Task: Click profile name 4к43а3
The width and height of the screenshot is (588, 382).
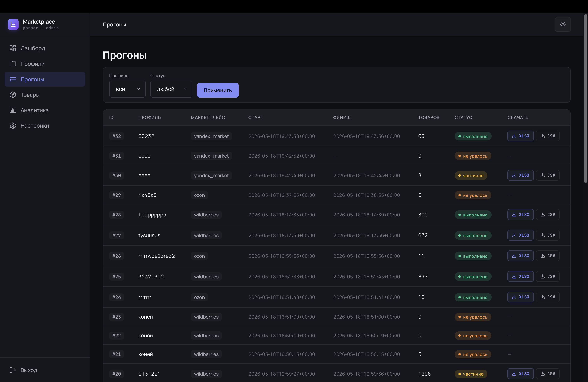Action: point(147,195)
